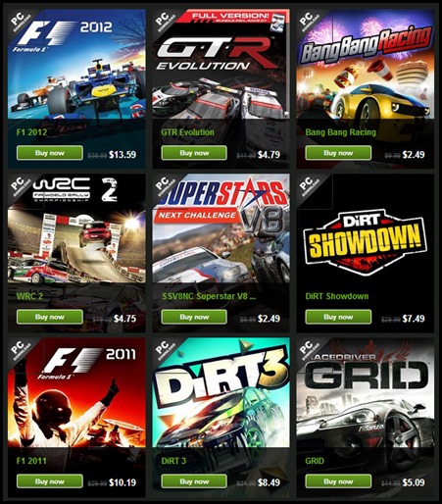The width and height of the screenshot is (442, 504).
Task: Click Buy now for DiRT 3
Action: coord(194,481)
